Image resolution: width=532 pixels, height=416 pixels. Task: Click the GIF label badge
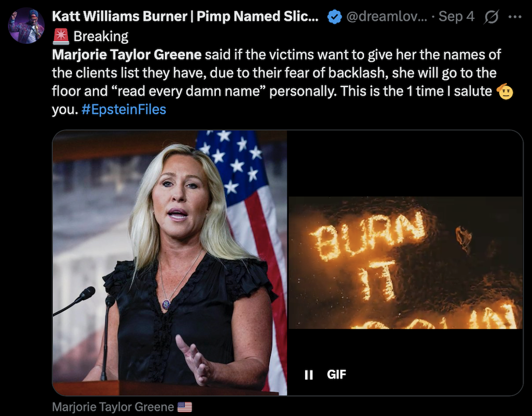(336, 374)
